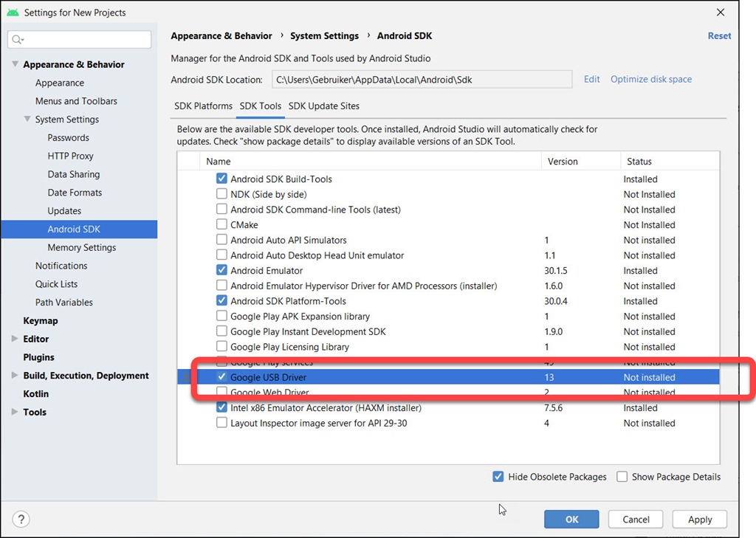756x538 pixels.
Task: Switch to the SDK Platforms tab
Action: click(x=203, y=106)
